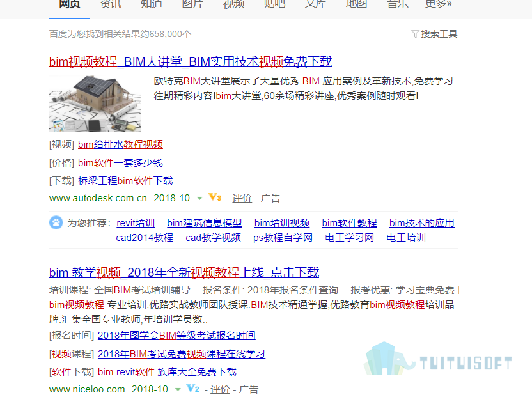Click 评价 link in niceloo result
Viewport: 532px width, 395px height.
(x=220, y=389)
